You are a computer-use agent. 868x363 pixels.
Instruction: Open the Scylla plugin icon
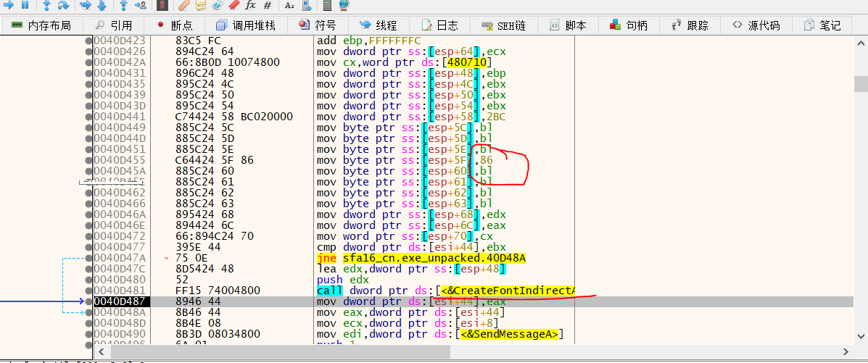162,4
